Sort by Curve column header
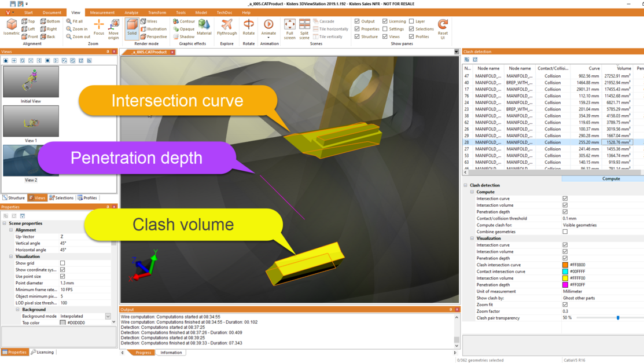 pyautogui.click(x=587, y=68)
